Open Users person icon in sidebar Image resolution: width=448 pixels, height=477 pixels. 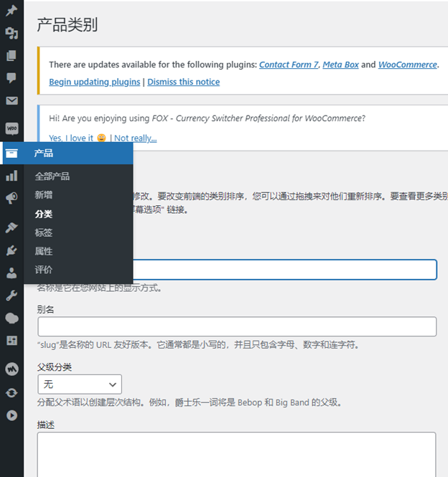click(11, 273)
